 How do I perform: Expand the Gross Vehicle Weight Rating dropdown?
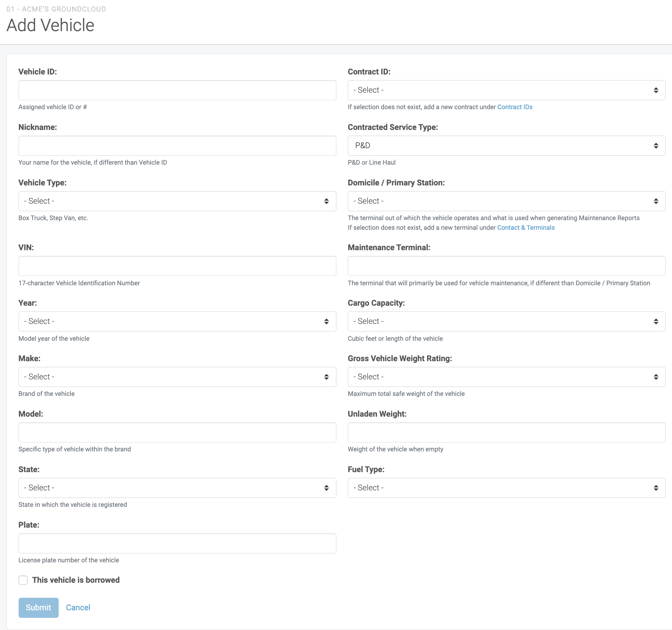click(x=506, y=377)
